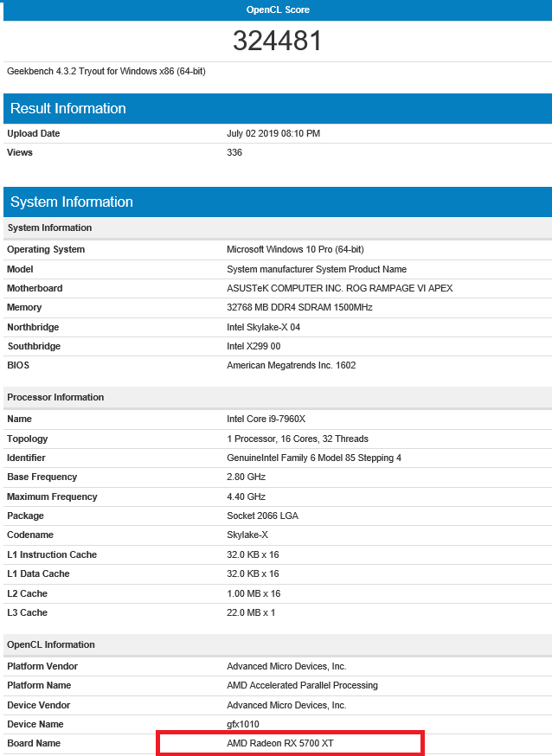Click the Processor Information subheading
552x756 pixels.
coord(55,397)
